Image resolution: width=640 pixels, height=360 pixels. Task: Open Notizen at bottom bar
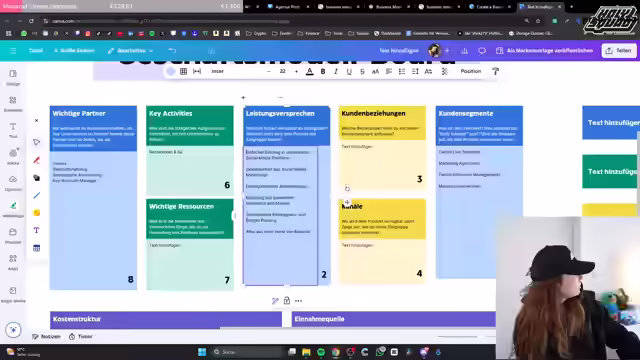point(46,337)
